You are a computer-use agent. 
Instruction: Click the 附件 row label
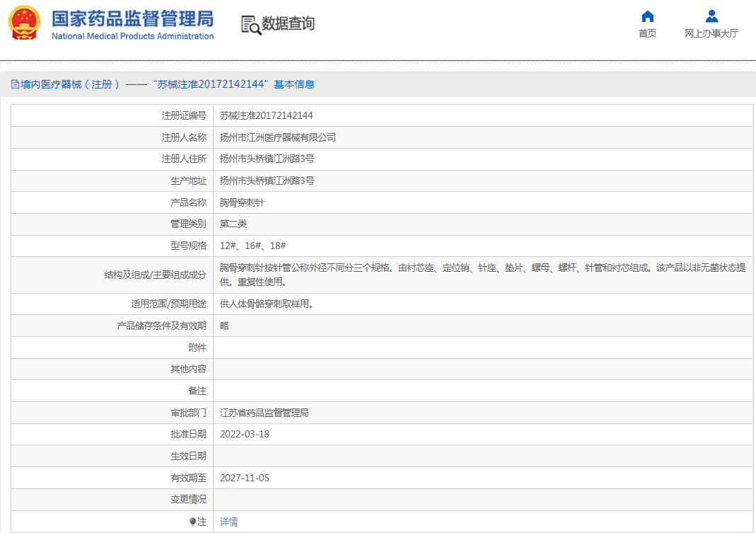pos(197,348)
